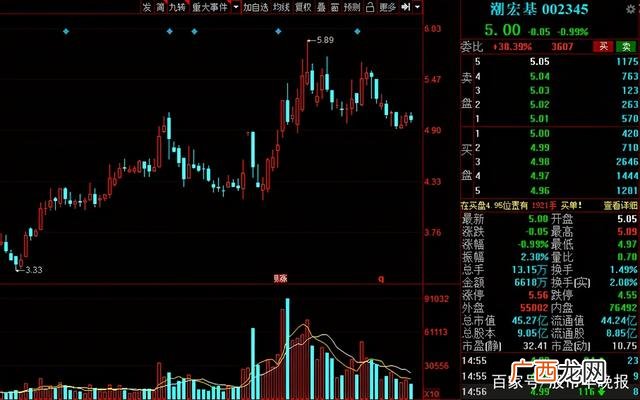Click the 叠 overlay button
The width and height of the screenshot is (640, 400).
coord(321,7)
